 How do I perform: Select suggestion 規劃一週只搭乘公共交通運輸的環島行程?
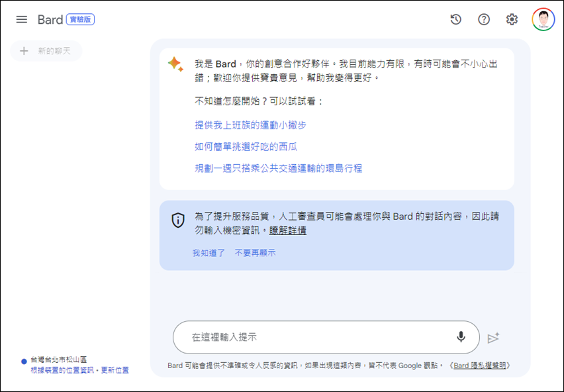(x=279, y=168)
